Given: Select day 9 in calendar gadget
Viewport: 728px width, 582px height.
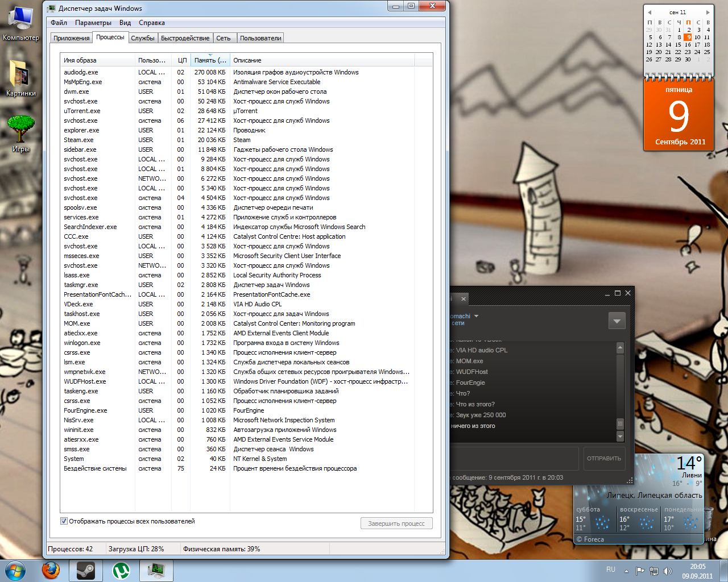Looking at the screenshot, I should click(688, 37).
